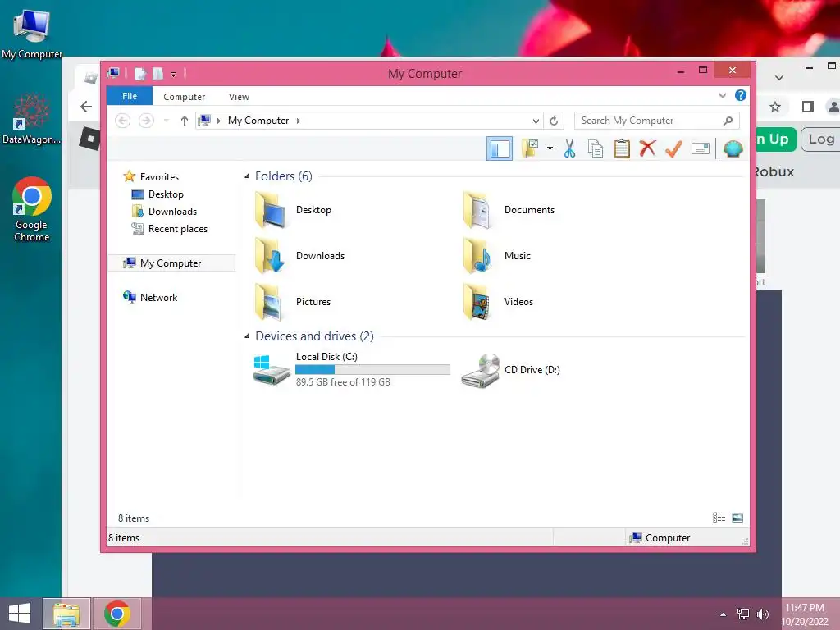Select the Videos folder
The width and height of the screenshot is (840, 630).
[498, 302]
